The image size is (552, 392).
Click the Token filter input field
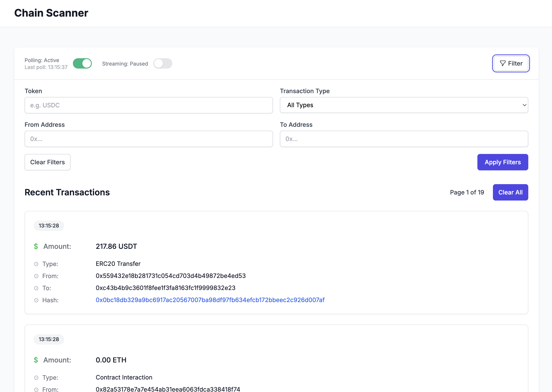coord(148,105)
